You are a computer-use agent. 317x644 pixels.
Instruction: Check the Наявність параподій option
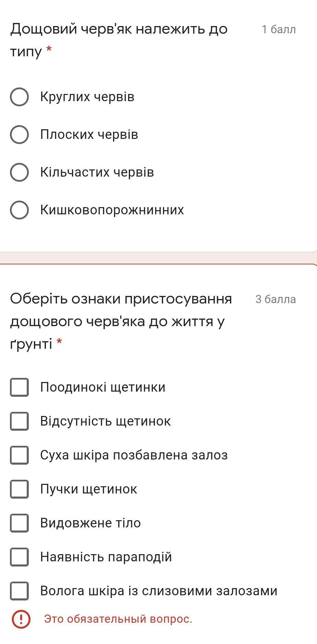point(19,557)
